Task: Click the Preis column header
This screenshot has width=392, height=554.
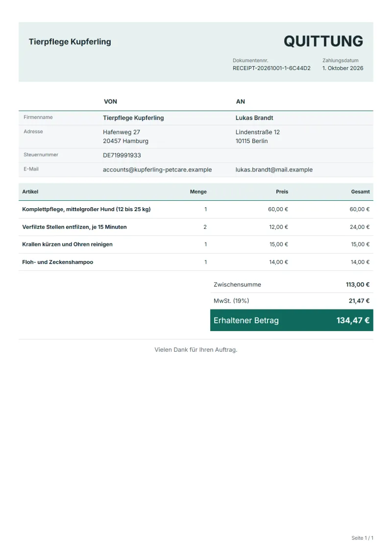Action: click(x=282, y=192)
